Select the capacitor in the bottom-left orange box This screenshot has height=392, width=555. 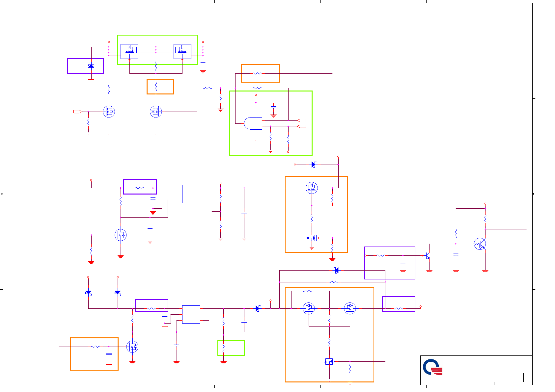pos(109,354)
